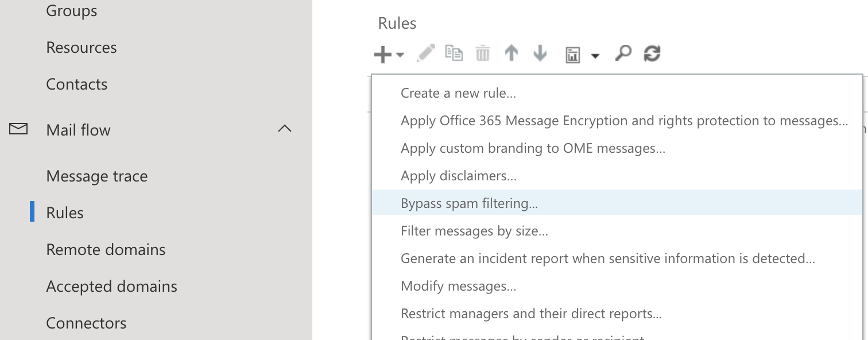Click the Search magnifier icon
868x340 pixels.
point(623,53)
